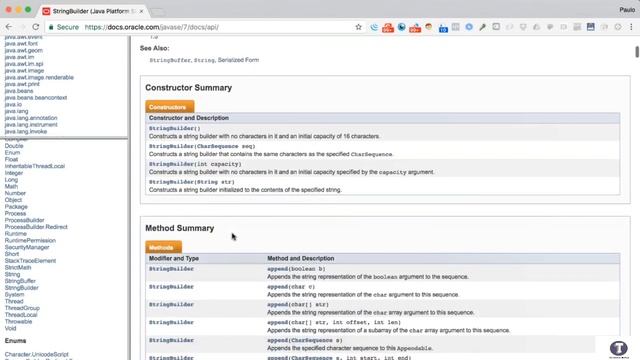Open the light-blue swirl extension icon
The width and height of the screenshot is (640, 360).
click(x=374, y=27)
